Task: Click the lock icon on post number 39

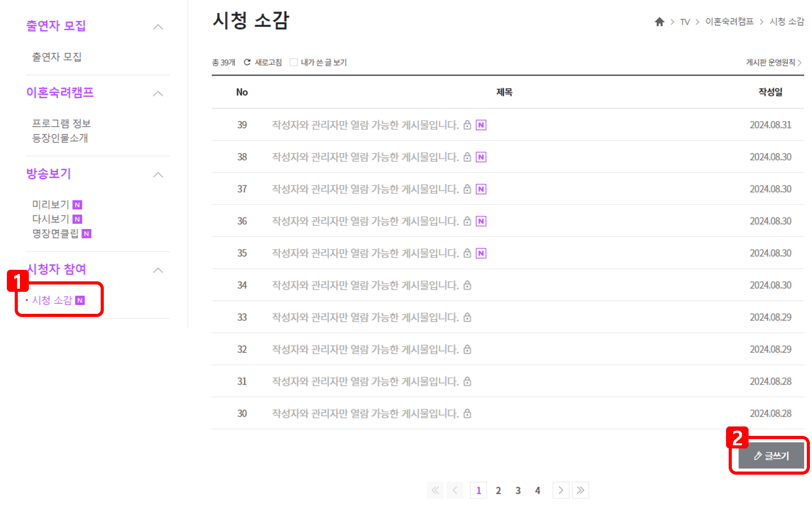Action: (x=467, y=125)
